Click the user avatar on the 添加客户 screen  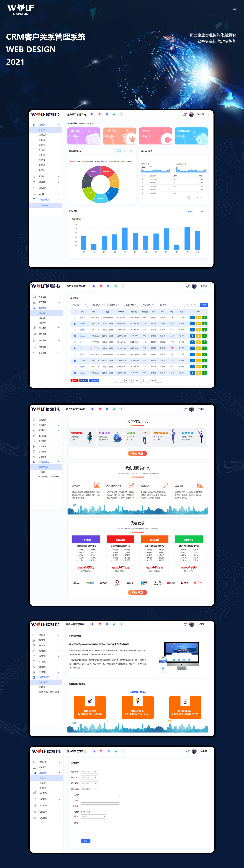(194, 751)
